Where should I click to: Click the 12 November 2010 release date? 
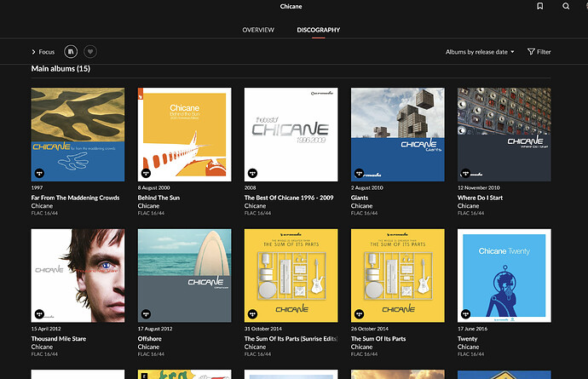point(479,187)
